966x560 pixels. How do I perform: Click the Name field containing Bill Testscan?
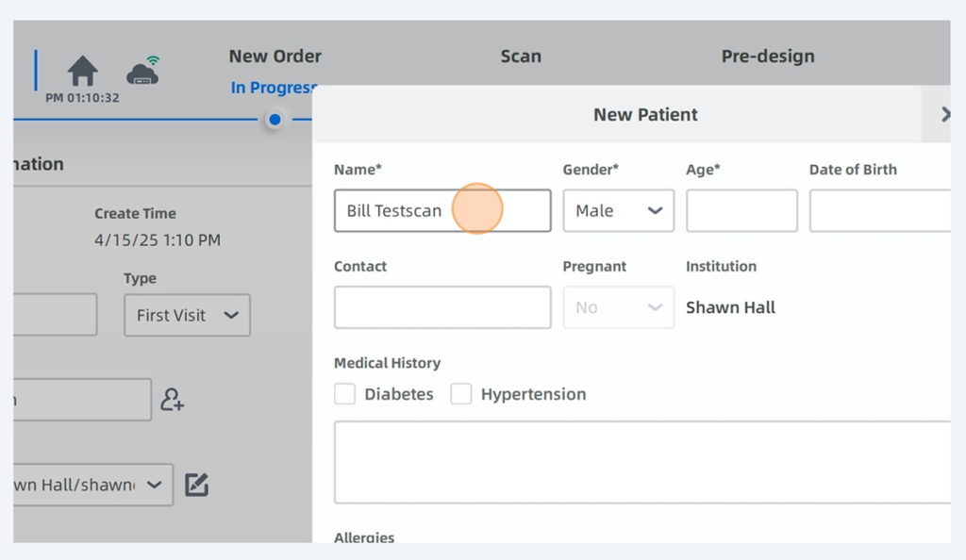(x=441, y=211)
